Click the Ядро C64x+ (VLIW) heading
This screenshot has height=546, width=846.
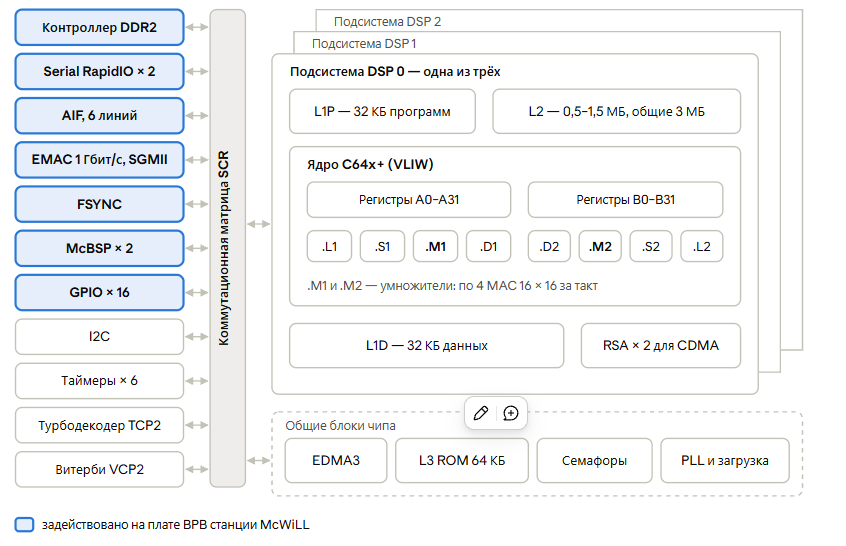(370, 165)
